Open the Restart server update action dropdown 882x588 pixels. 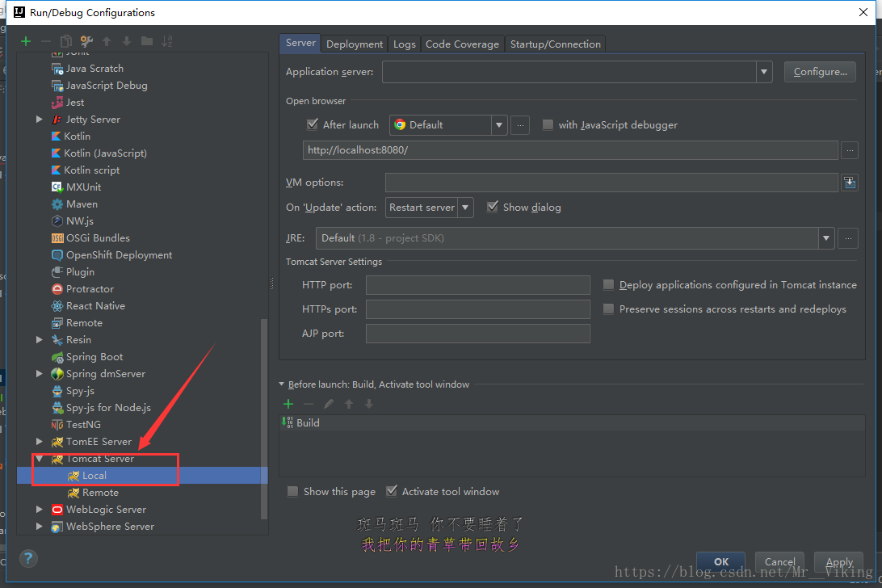tap(465, 207)
